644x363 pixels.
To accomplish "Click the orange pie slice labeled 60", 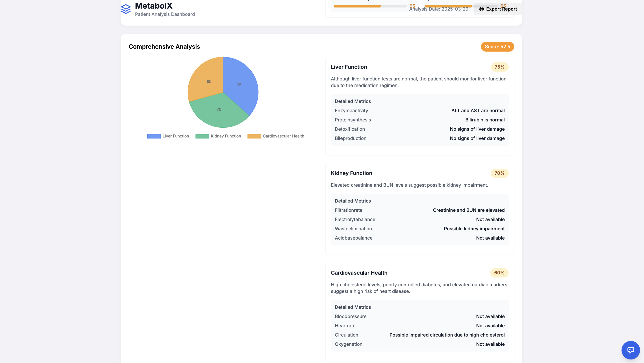I will click(x=209, y=81).
